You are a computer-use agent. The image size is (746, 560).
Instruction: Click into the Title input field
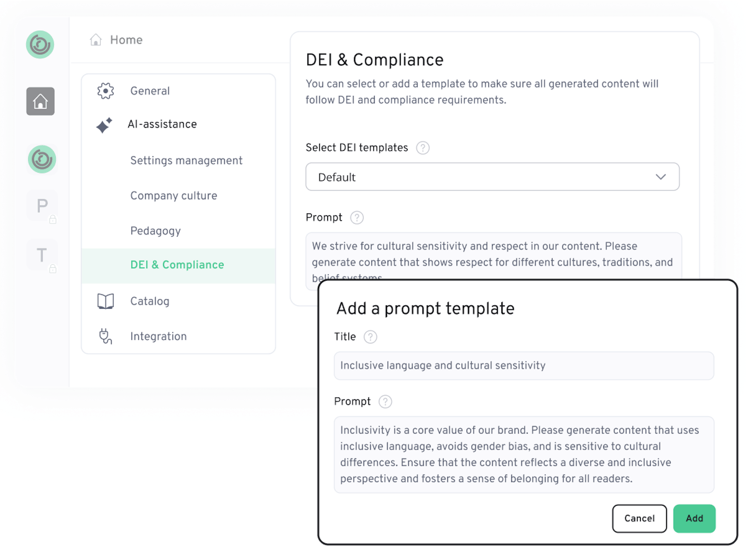point(523,366)
